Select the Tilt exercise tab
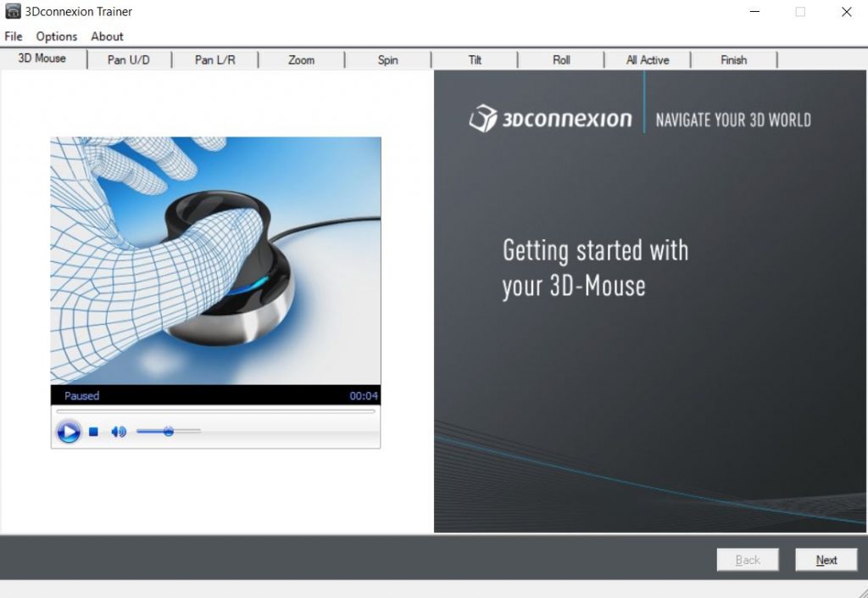This screenshot has height=598, width=868. (475, 59)
